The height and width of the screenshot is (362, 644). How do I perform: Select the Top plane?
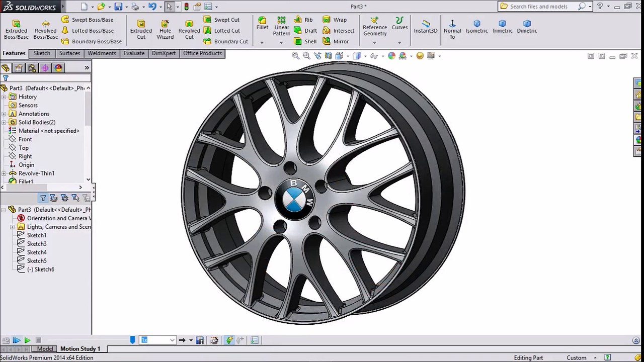point(19,148)
